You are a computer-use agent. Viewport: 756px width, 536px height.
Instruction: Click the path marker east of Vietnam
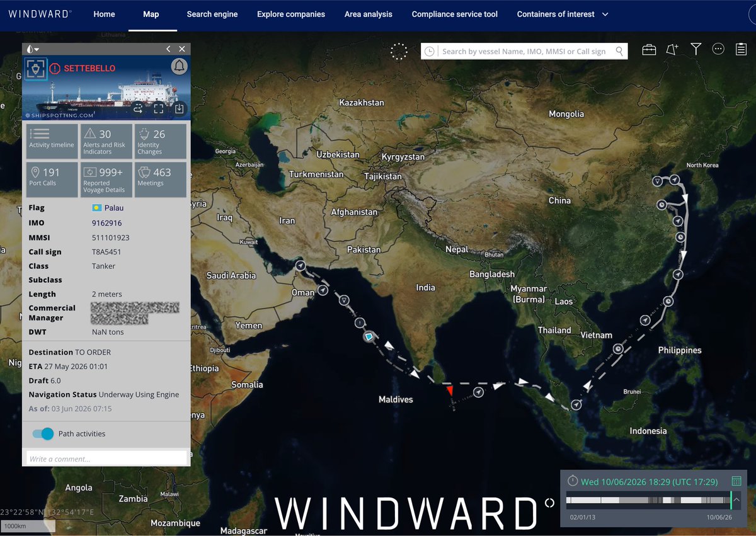tap(619, 348)
